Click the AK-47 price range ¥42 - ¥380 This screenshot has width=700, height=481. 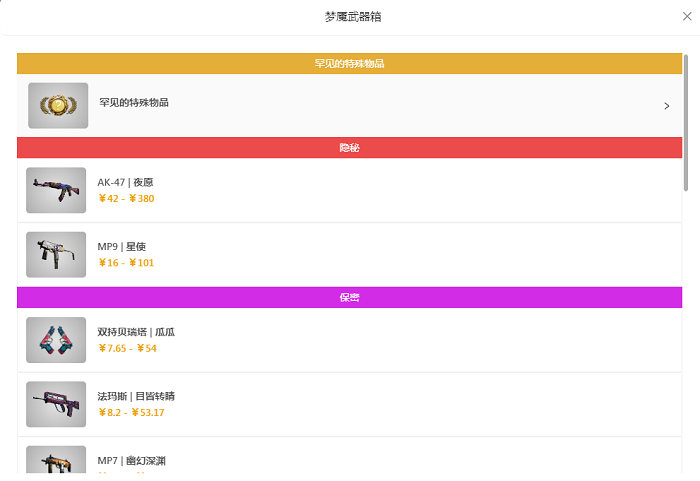126,198
